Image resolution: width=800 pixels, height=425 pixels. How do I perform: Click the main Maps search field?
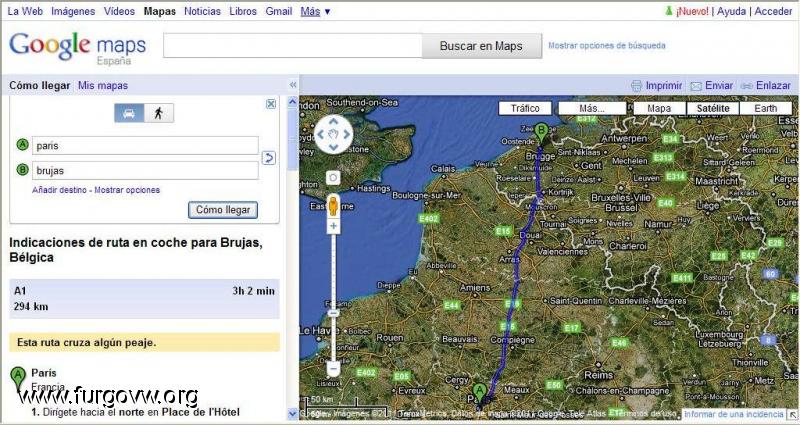click(293, 46)
